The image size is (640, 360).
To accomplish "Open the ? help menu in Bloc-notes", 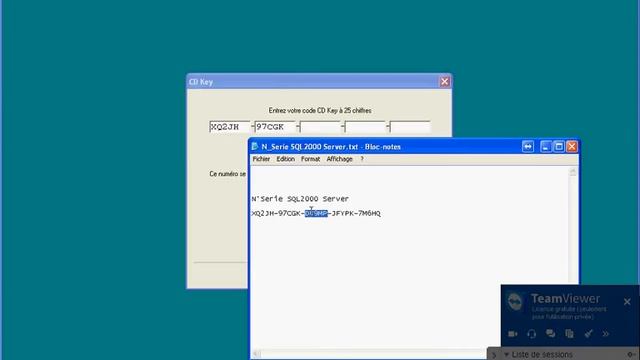I will (x=362, y=159).
